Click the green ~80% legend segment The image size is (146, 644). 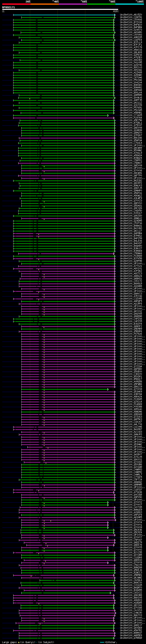tap(101, 4)
